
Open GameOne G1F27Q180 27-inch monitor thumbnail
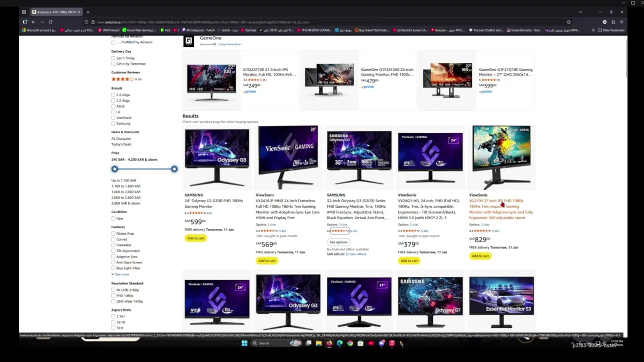click(447, 79)
